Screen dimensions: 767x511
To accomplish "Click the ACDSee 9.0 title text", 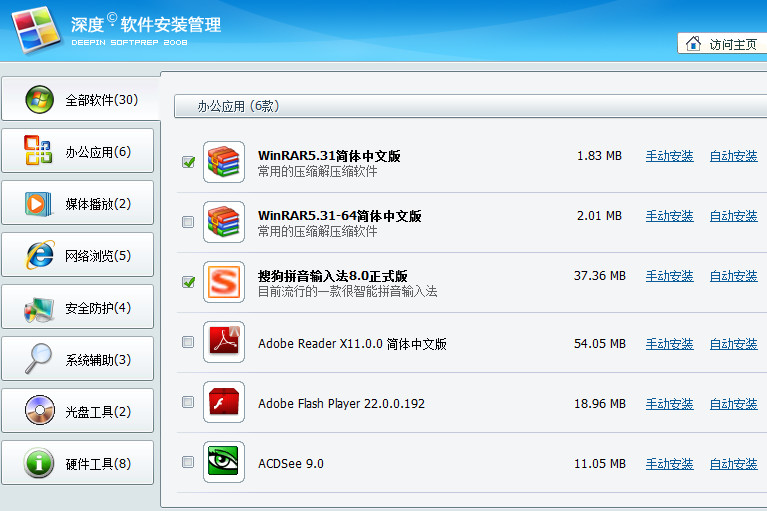I will pos(291,464).
